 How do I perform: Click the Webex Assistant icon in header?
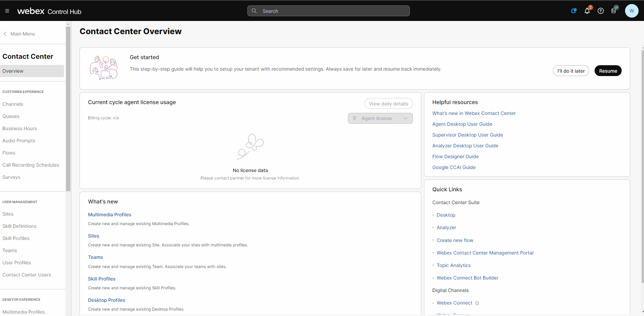(574, 11)
